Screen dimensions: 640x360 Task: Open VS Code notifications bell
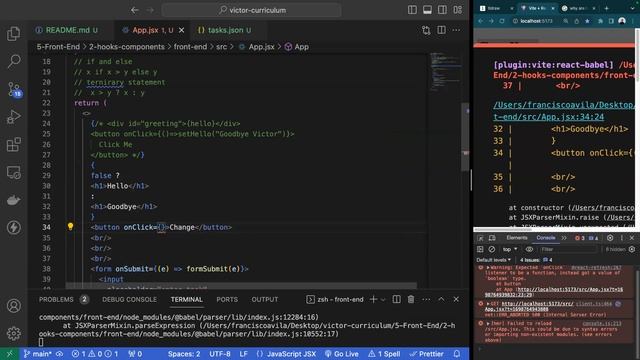click(457, 354)
